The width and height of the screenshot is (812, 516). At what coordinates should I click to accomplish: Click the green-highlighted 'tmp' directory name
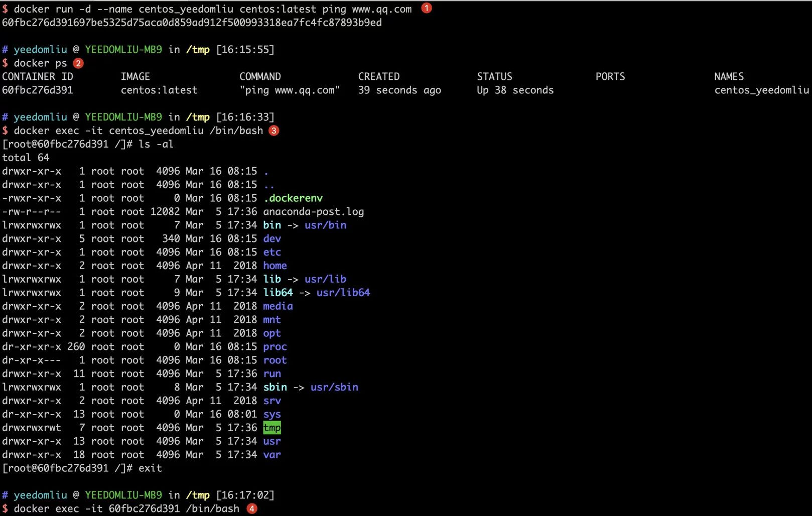[272, 428]
